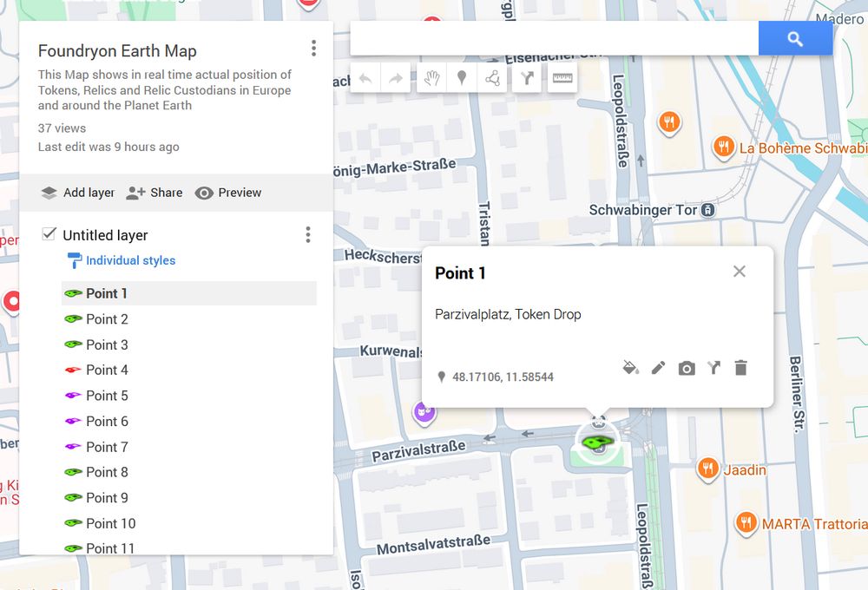The height and width of the screenshot is (590, 868).
Task: Uncheck the Untitled layer checkbox
Action: pyautogui.click(x=49, y=233)
